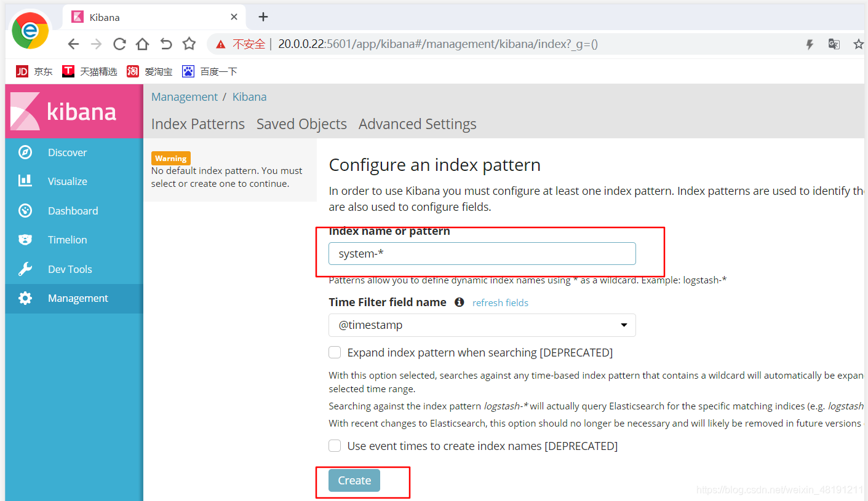Image resolution: width=868 pixels, height=501 pixels.
Task: Go to browser home page icon
Action: (142, 44)
